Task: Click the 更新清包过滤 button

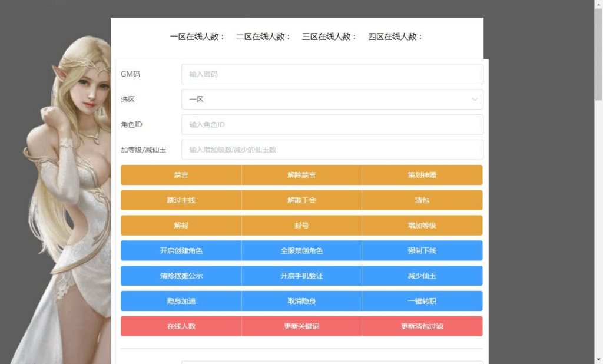Action: tap(422, 326)
